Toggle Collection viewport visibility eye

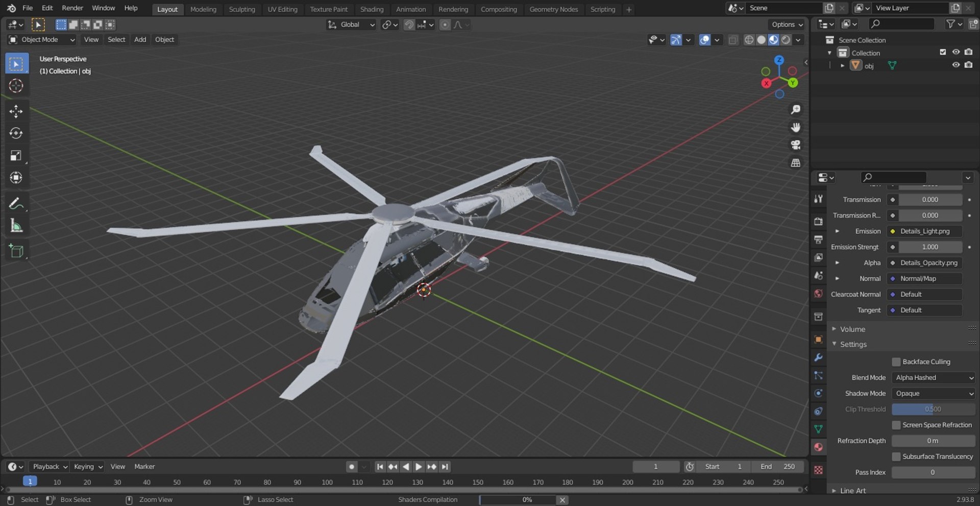[x=956, y=52]
